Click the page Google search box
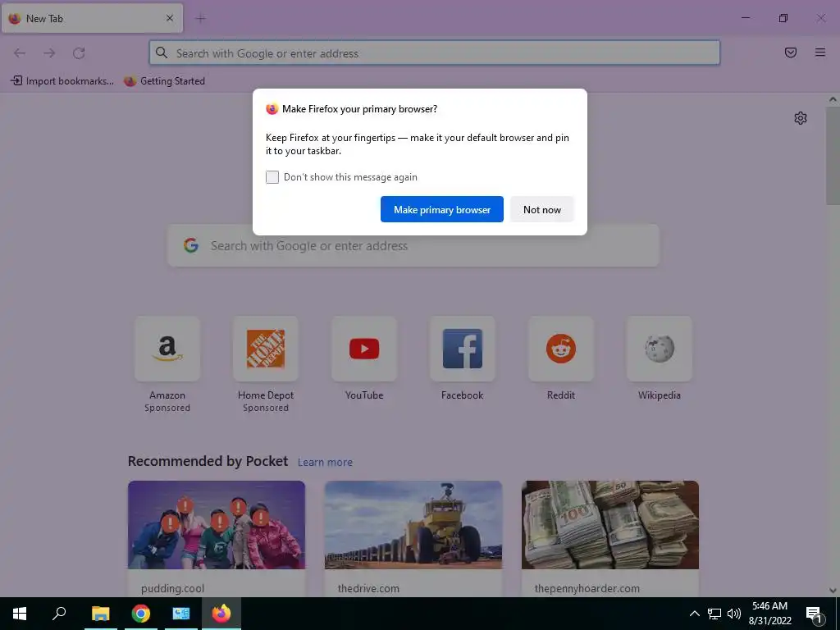Image resolution: width=840 pixels, height=630 pixels. tap(413, 245)
